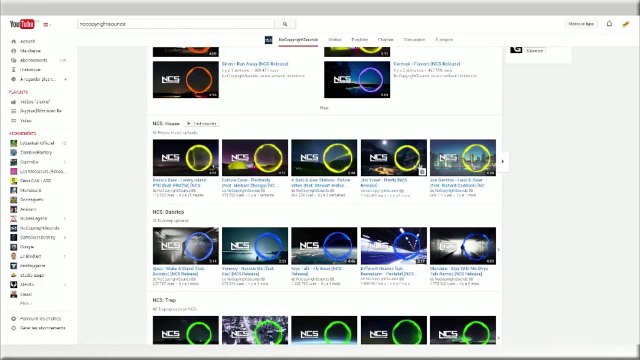Open Parcourir les chaînes

tap(40, 318)
